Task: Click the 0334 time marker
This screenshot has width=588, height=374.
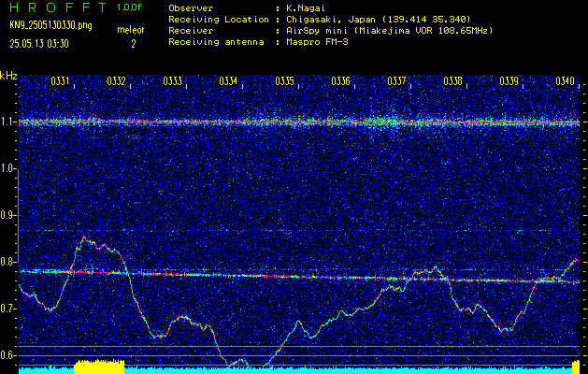Action: (228, 80)
